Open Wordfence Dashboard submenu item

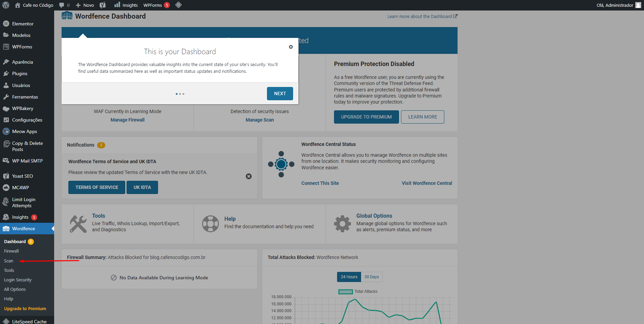(x=19, y=241)
